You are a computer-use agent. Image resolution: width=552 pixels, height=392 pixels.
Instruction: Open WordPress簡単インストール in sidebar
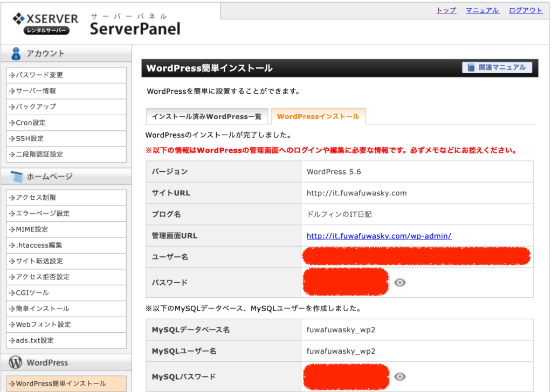(x=66, y=383)
